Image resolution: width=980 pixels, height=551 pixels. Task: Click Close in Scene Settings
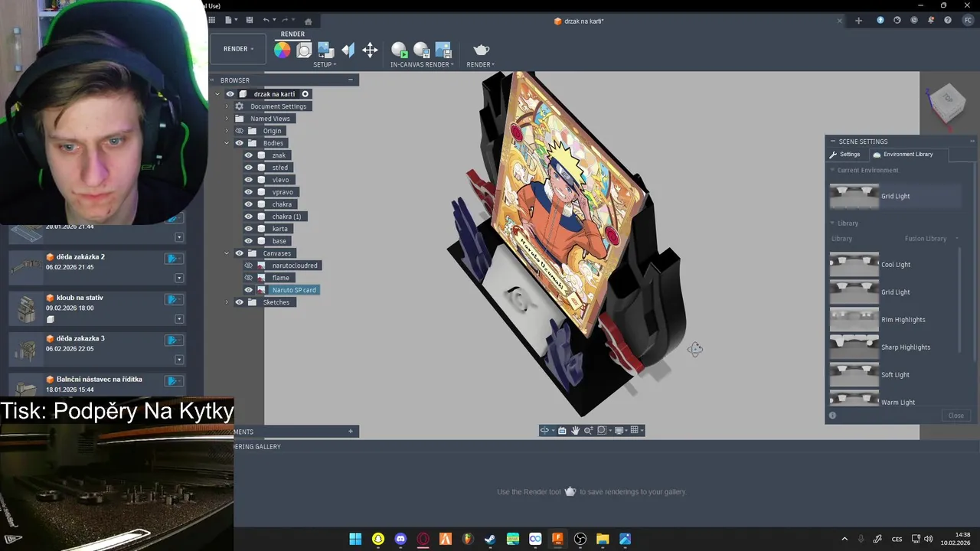(956, 416)
